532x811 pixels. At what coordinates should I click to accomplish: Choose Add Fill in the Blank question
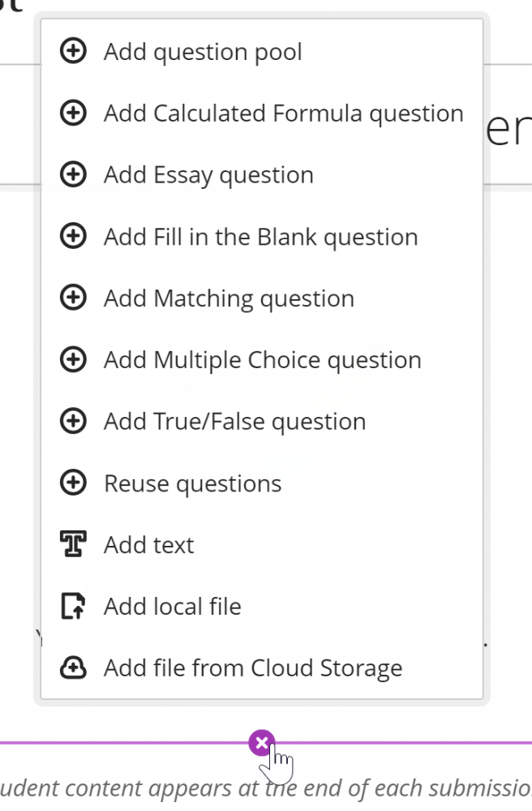click(x=260, y=237)
